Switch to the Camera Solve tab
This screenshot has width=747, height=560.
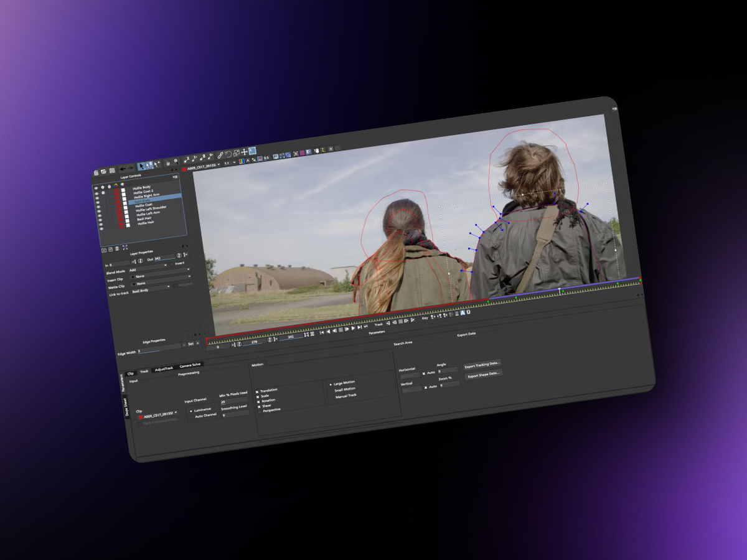tap(190, 364)
